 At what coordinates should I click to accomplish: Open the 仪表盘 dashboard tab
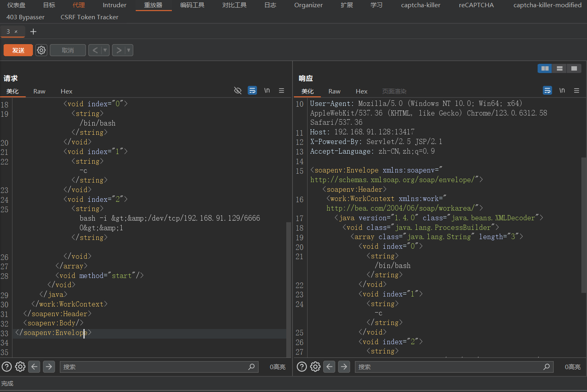click(16, 5)
